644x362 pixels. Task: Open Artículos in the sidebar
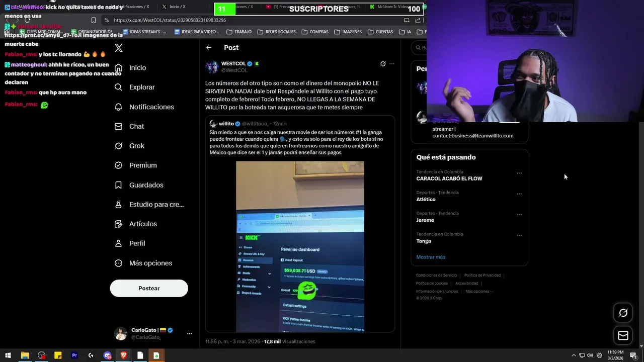coord(136,224)
